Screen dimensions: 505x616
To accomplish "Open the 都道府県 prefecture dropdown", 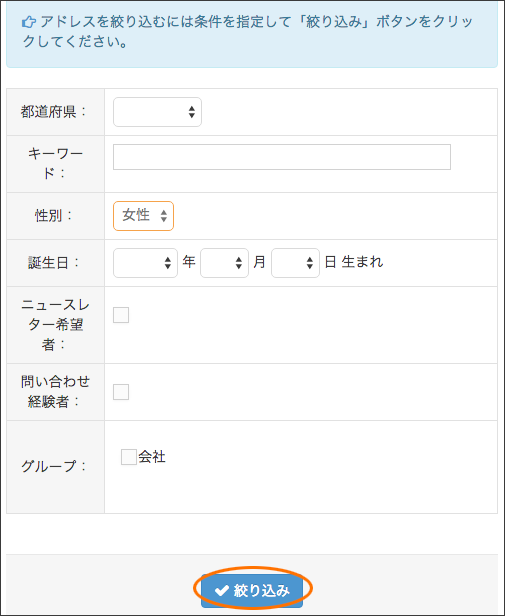I will [x=157, y=112].
